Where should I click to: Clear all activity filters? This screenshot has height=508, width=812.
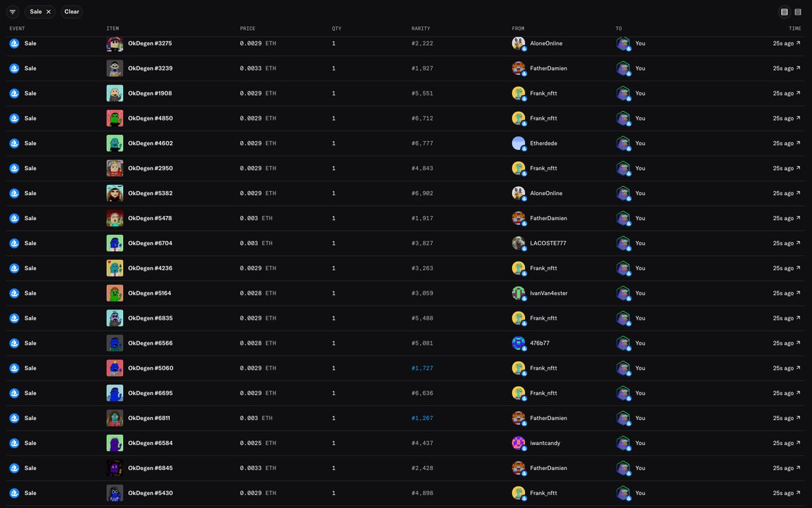pyautogui.click(x=72, y=12)
